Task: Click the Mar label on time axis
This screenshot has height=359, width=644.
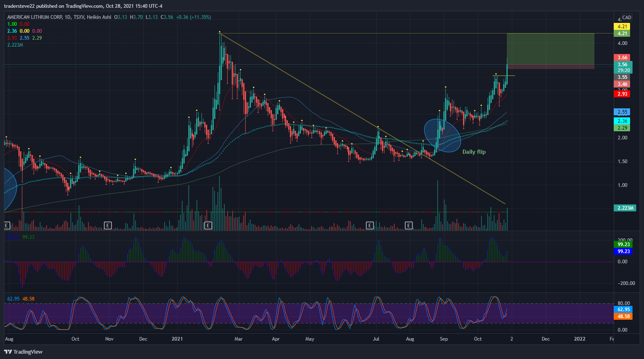Action: point(239,339)
